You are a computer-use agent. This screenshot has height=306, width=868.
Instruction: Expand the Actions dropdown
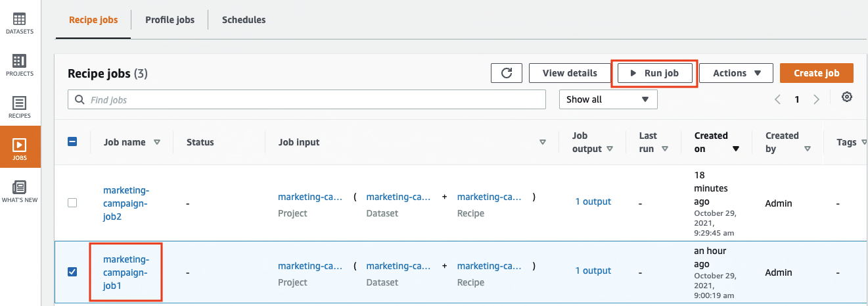pos(736,73)
